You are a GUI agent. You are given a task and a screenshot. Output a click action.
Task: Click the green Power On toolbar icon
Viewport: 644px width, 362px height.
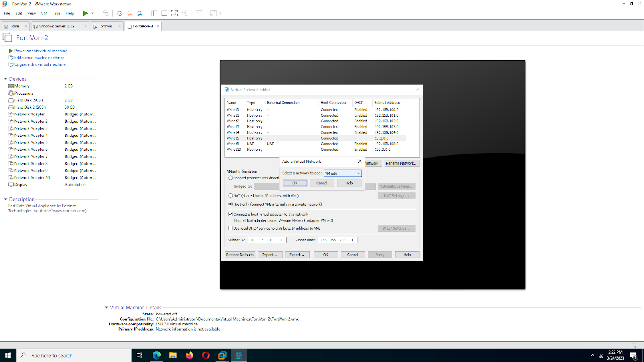pos(85,13)
